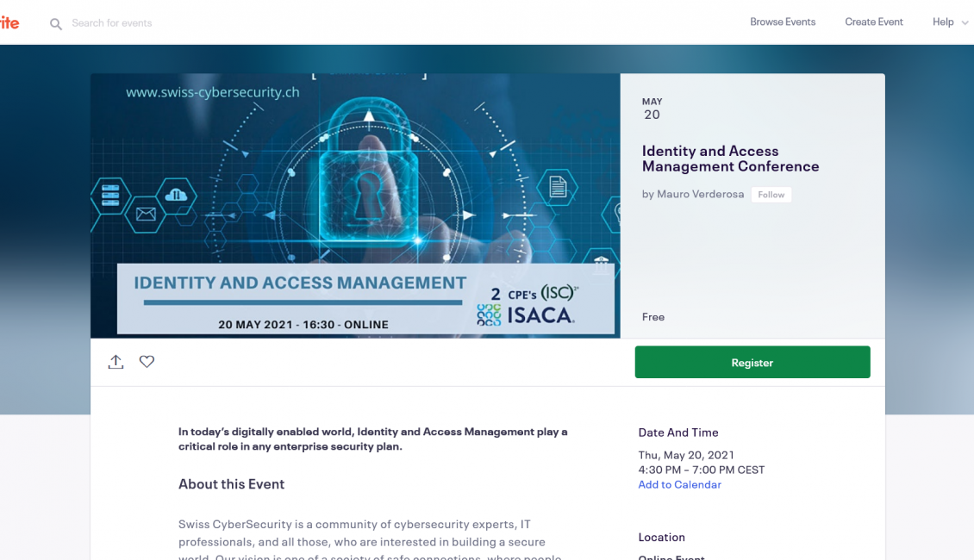This screenshot has height=560, width=974.
Task: Click the Eventbrite logo in the header
Action: click(x=9, y=23)
